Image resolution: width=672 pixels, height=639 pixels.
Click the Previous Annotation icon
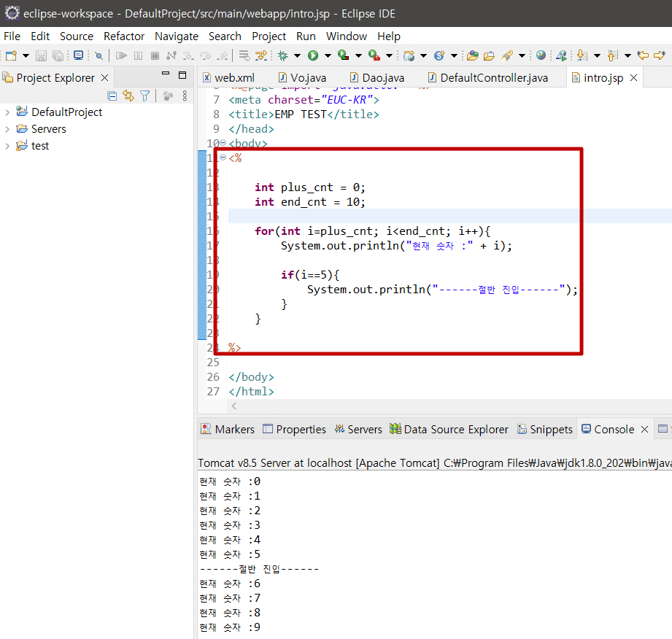click(612, 55)
